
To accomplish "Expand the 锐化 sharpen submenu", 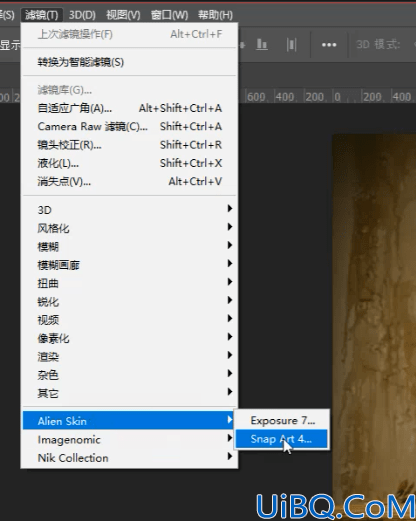I will 129,301.
